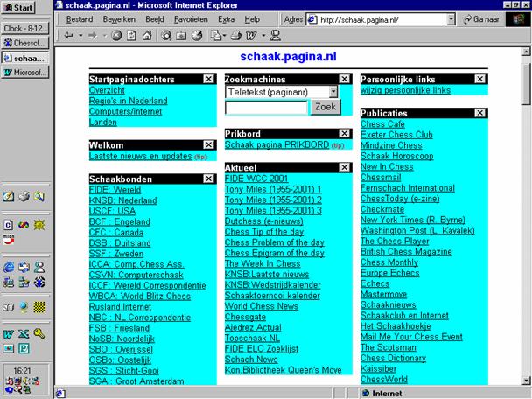The image size is (532, 399).
Task: Open the KNSB: Nederland link
Action: click(x=122, y=200)
